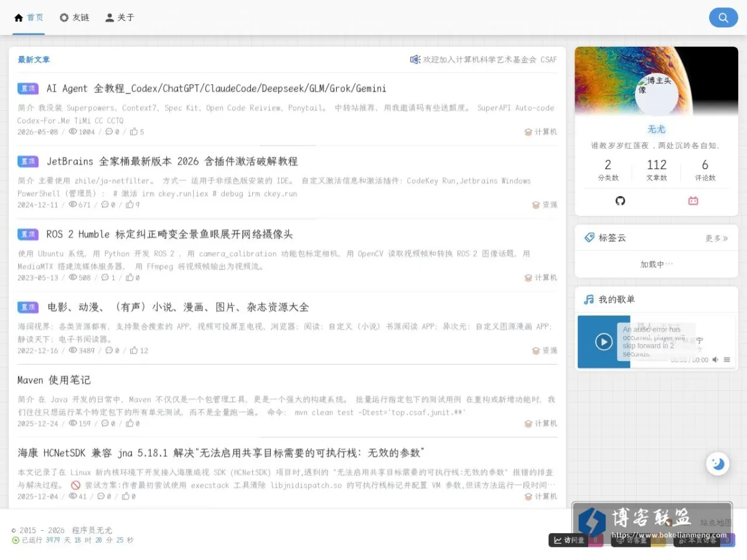Click the tag icon next to 标签云
This screenshot has width=747, height=560.
(590, 238)
